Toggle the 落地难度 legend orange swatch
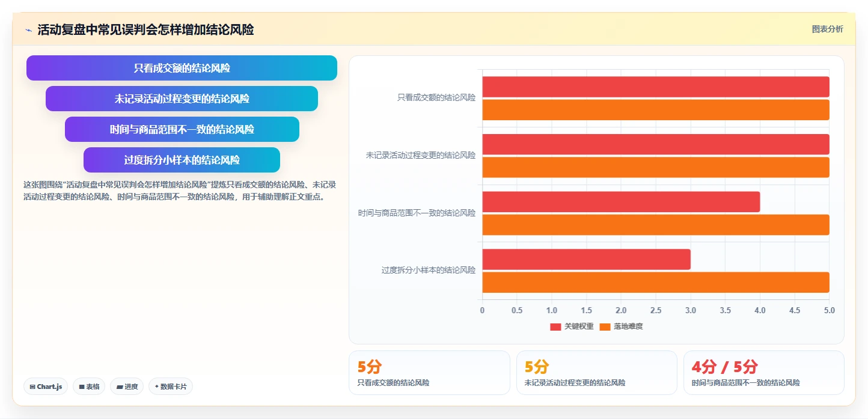The image size is (868, 419). pos(605,326)
